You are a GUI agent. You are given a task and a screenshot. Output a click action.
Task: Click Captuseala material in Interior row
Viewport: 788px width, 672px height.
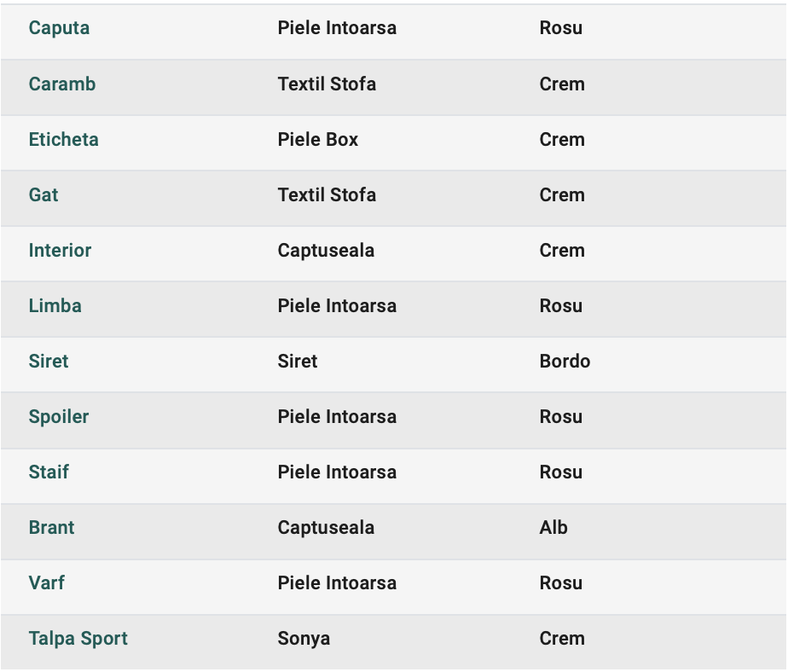tap(326, 251)
